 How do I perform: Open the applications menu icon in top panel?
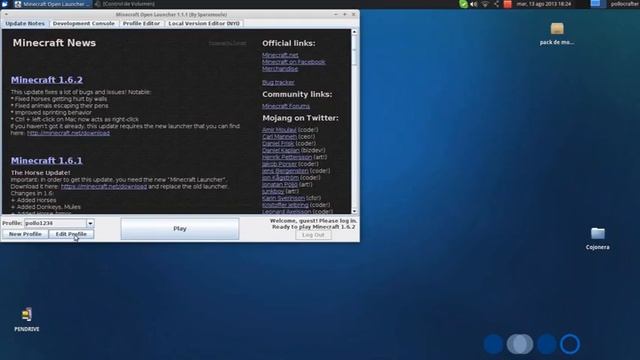[4, 4]
